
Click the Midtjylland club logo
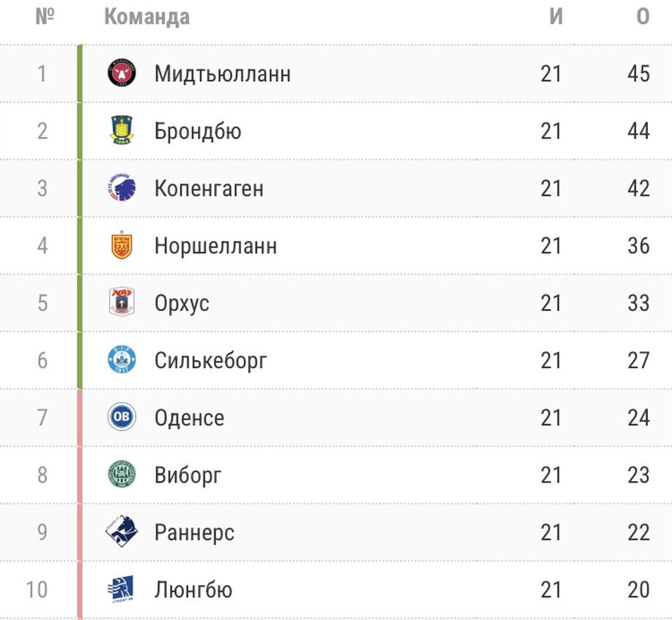point(122,74)
